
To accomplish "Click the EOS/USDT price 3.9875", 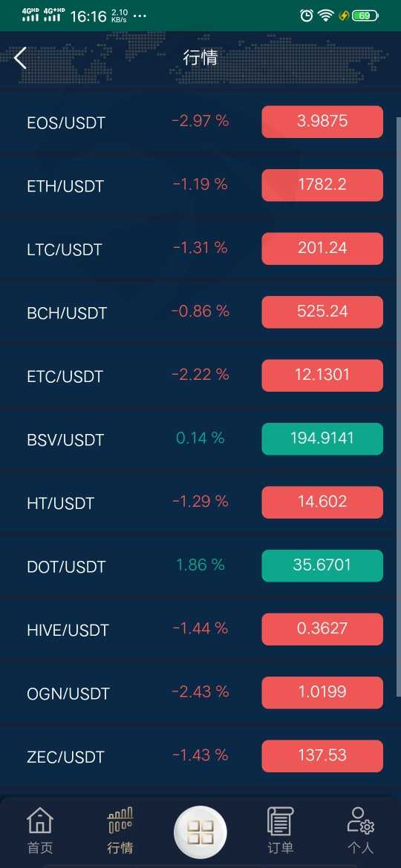I will point(322,122).
